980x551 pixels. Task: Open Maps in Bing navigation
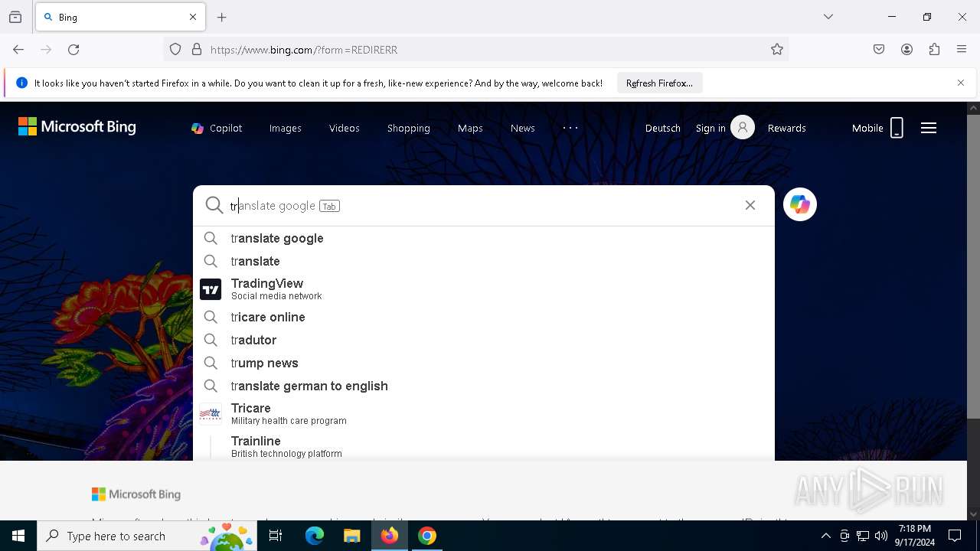pyautogui.click(x=470, y=128)
